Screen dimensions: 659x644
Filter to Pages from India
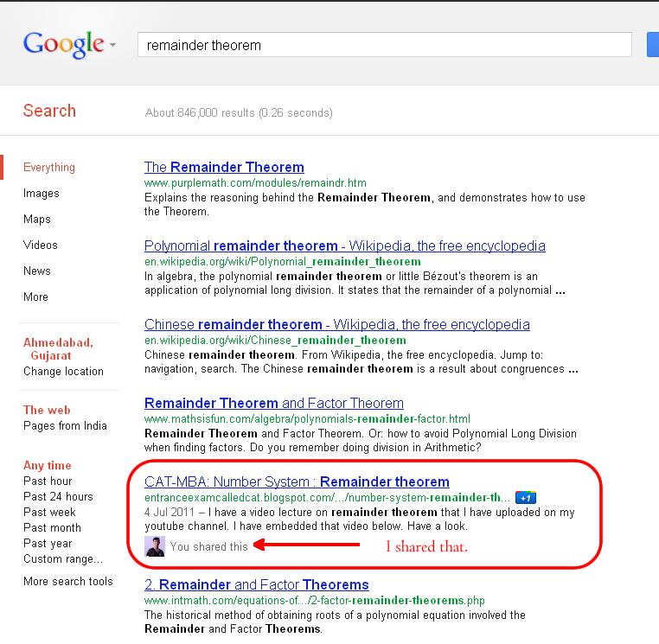(x=65, y=425)
